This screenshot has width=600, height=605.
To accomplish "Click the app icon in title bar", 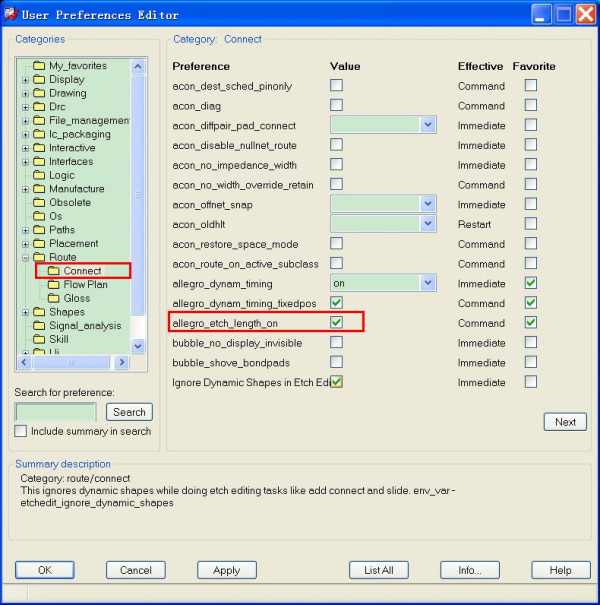I will 11,15.
